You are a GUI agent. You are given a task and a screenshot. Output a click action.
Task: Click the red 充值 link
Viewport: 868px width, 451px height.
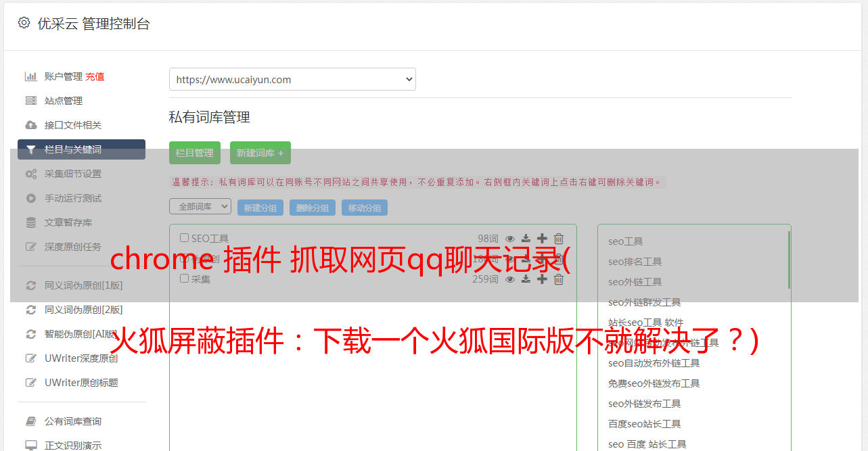[x=95, y=76]
